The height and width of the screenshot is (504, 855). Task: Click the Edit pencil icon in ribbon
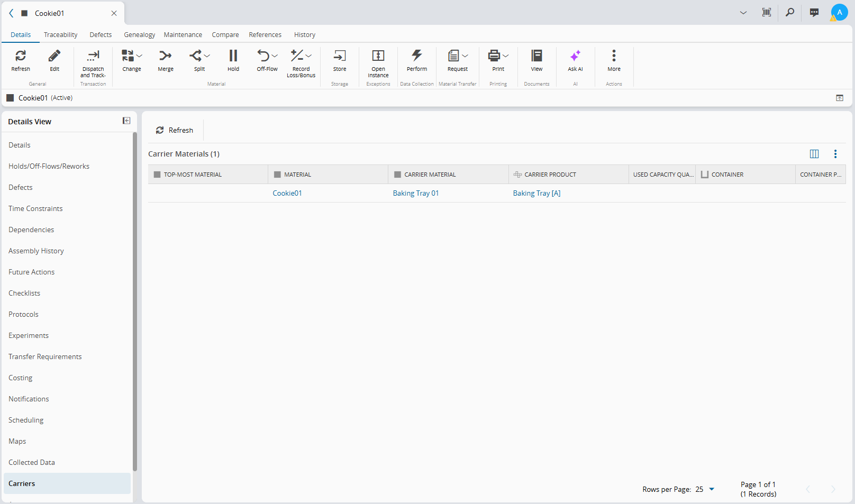(x=54, y=56)
